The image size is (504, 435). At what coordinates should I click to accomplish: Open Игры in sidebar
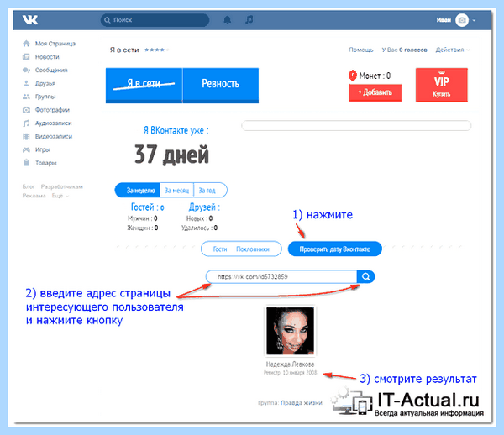(x=43, y=149)
